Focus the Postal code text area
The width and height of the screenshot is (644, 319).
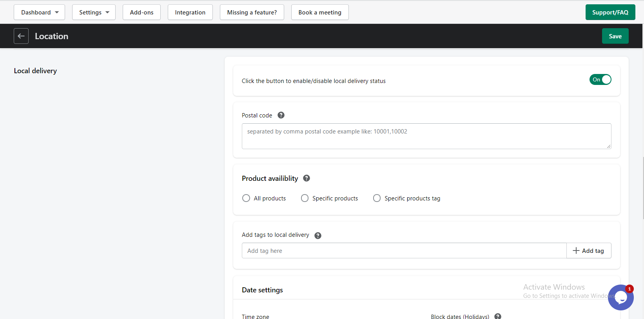tap(426, 136)
